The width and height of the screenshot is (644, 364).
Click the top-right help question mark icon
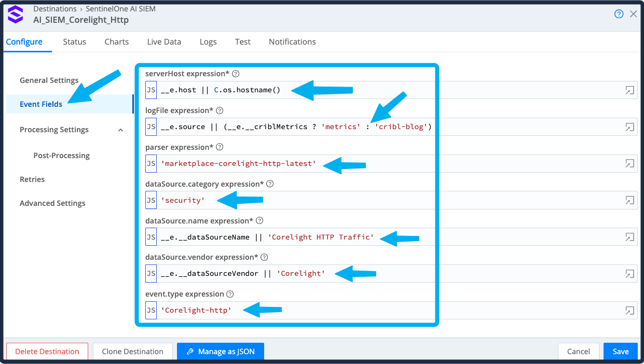[619, 14]
